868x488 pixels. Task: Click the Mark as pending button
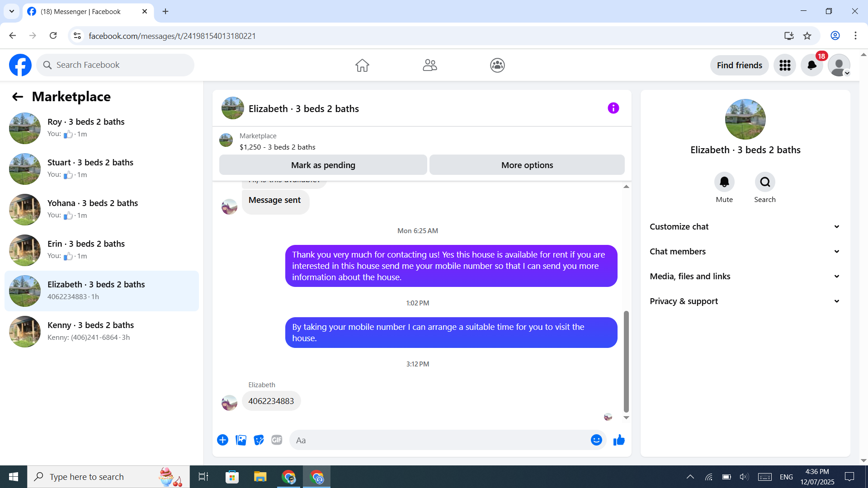coord(323,165)
